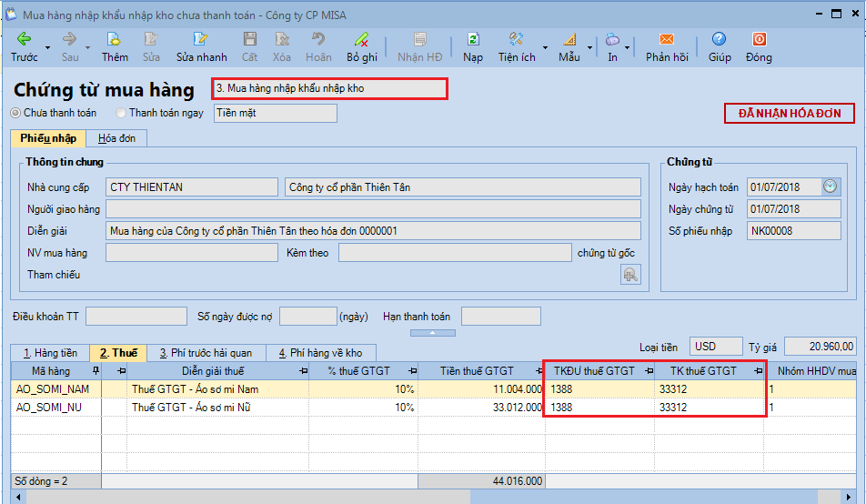The width and height of the screenshot is (866, 504).
Task: Expand Mẫu dropdown arrow
Action: (589, 47)
